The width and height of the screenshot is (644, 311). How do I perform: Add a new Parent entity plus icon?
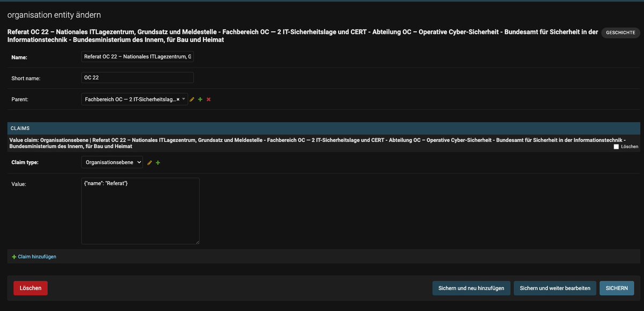[x=200, y=99]
